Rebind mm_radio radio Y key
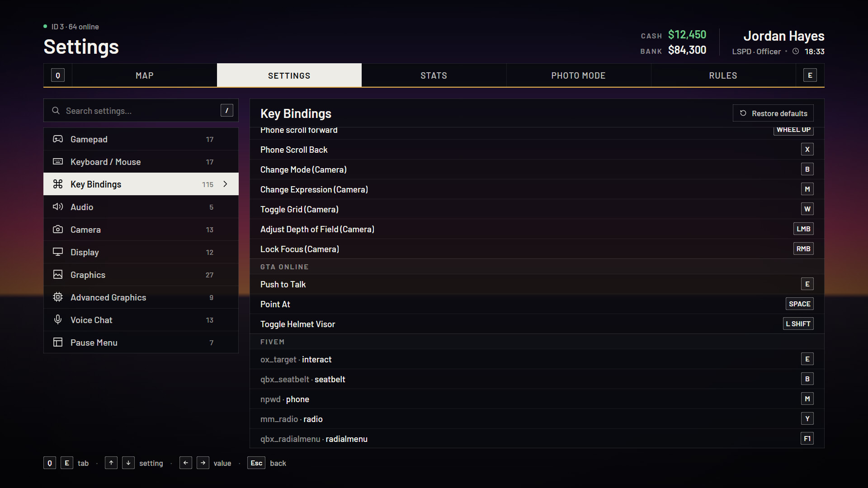868x488 pixels. pyautogui.click(x=807, y=419)
